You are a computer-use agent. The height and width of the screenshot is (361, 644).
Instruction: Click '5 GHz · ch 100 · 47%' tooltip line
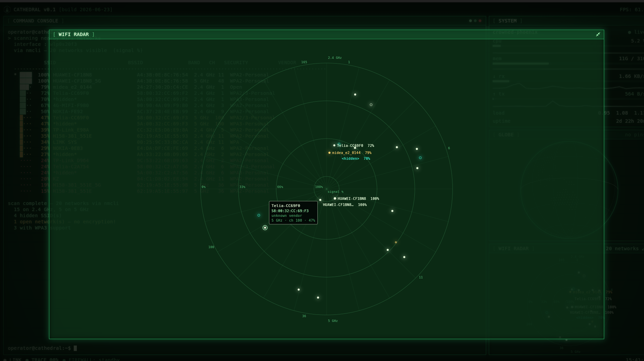tap(293, 220)
